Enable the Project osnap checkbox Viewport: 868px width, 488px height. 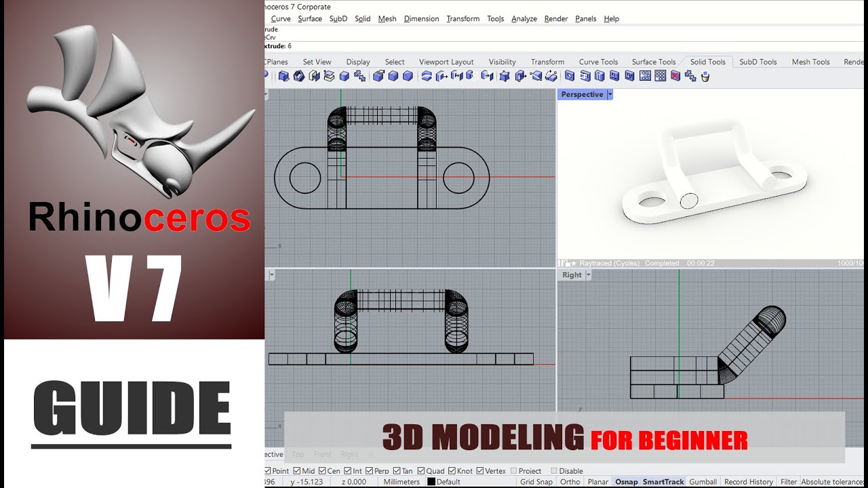[513, 471]
